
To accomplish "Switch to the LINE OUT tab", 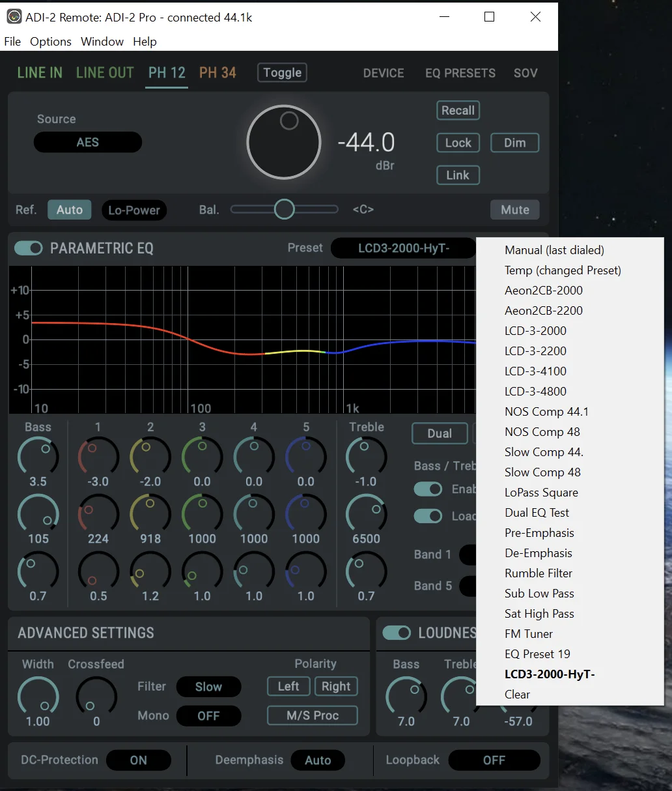I will click(105, 73).
